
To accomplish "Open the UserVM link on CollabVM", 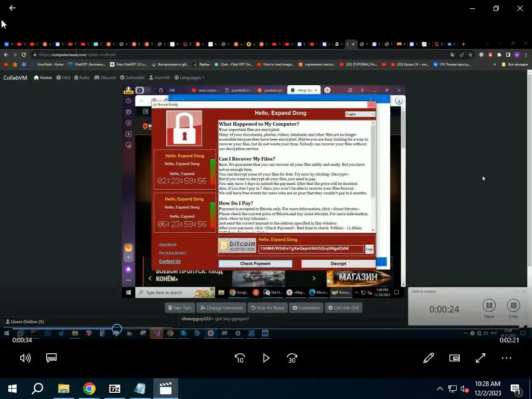I will pos(159,78).
